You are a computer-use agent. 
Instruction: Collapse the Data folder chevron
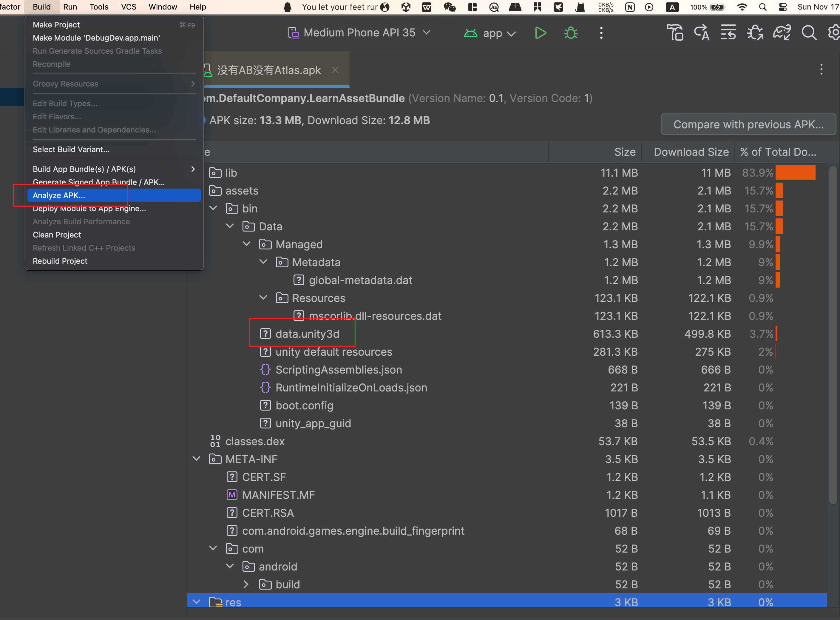pos(230,226)
